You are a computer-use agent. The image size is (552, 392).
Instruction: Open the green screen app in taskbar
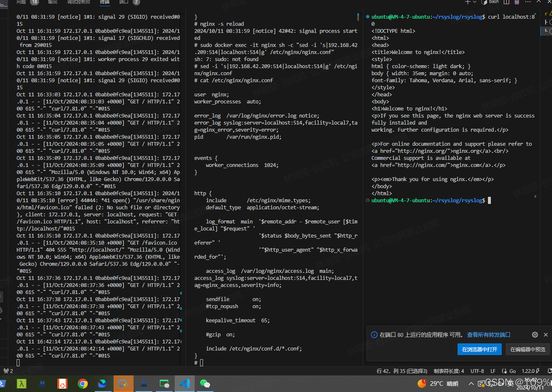[164, 383]
